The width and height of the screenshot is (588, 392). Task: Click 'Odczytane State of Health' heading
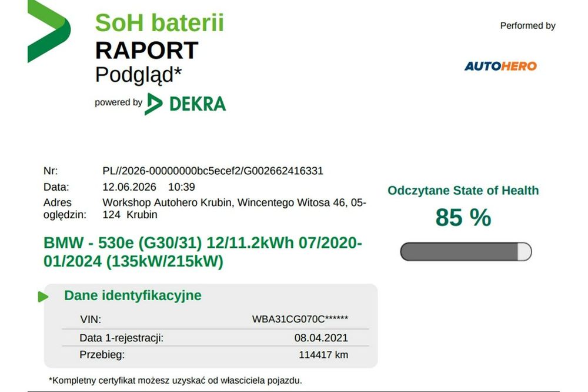click(463, 190)
